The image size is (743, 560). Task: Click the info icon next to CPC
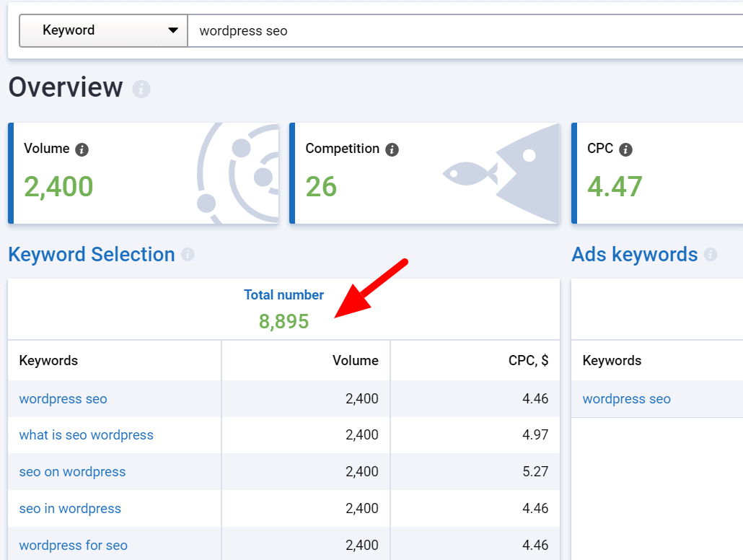point(626,150)
